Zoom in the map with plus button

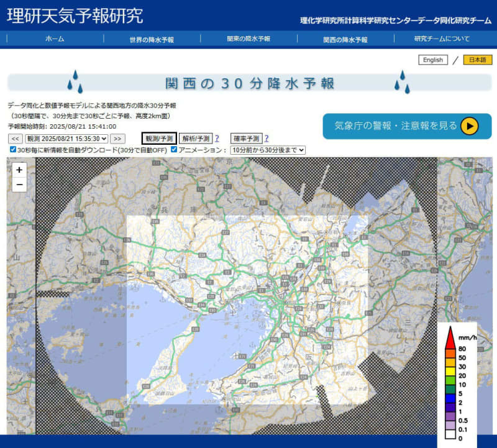coord(19,170)
